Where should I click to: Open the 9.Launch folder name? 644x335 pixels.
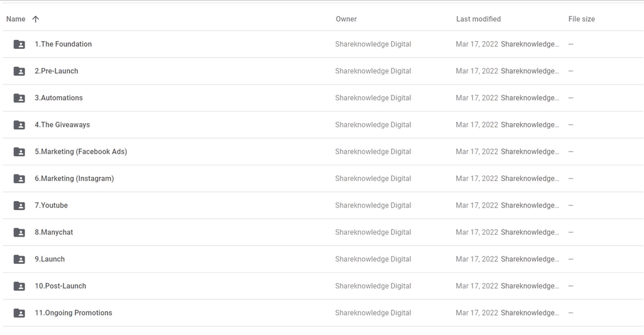point(50,259)
